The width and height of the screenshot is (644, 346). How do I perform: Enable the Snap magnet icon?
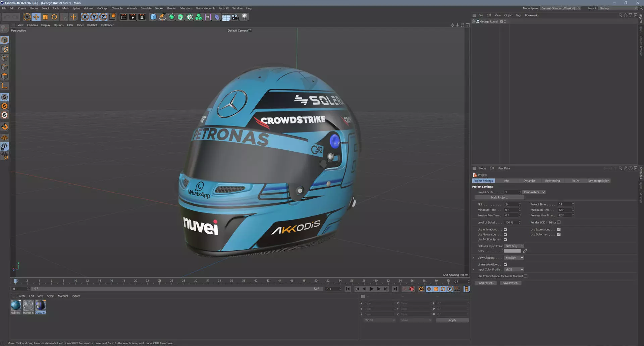tap(5, 127)
